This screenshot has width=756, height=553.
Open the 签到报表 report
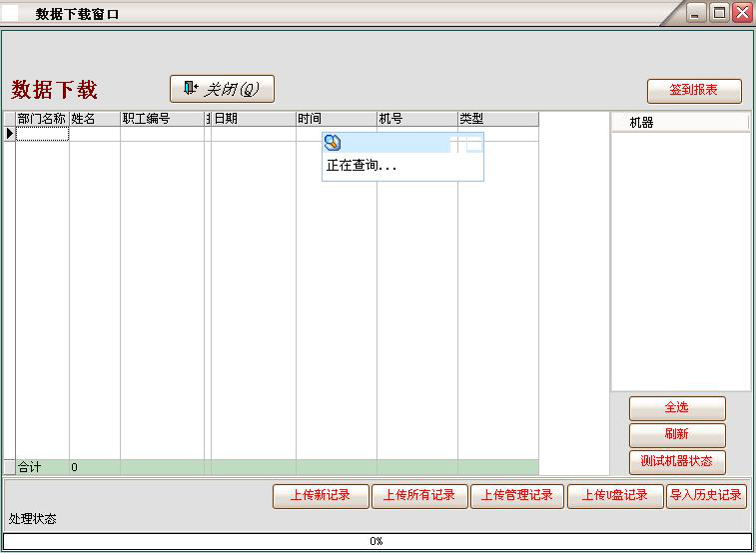tap(694, 91)
